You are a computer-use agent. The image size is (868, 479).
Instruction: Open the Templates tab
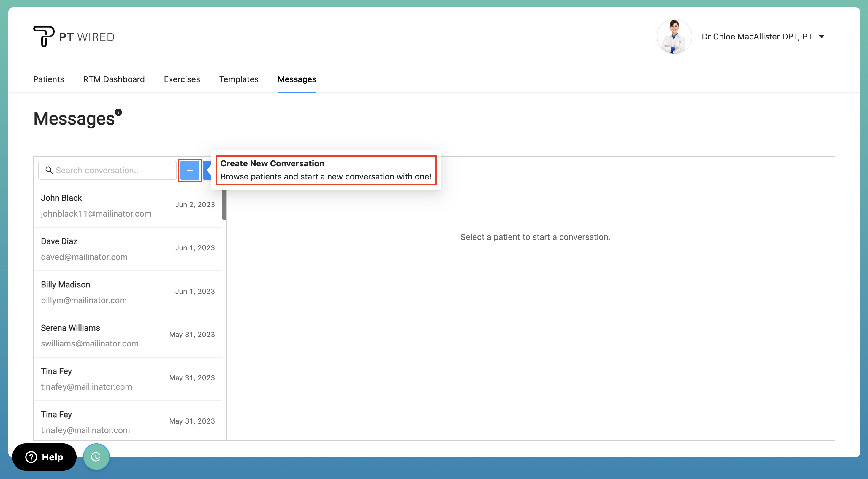pyautogui.click(x=239, y=79)
